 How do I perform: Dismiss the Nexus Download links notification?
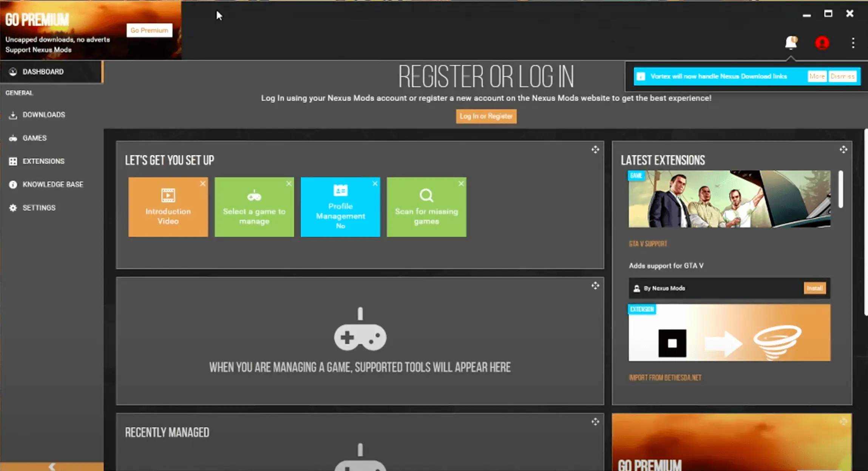[842, 76]
